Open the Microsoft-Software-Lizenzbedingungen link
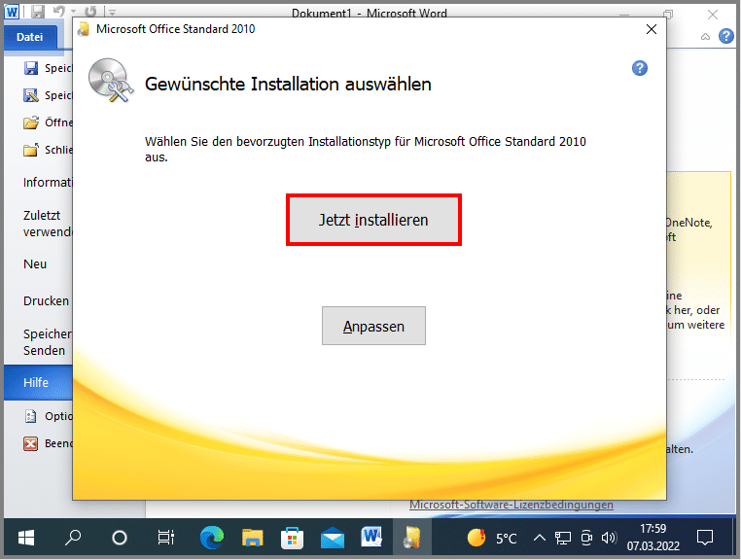This screenshot has width=741, height=560. coord(511,505)
